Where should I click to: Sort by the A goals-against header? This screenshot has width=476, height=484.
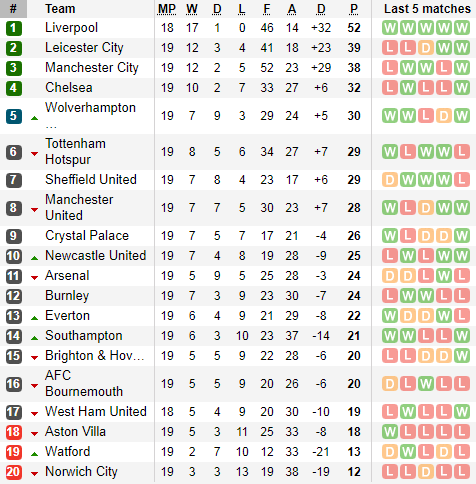(x=292, y=9)
